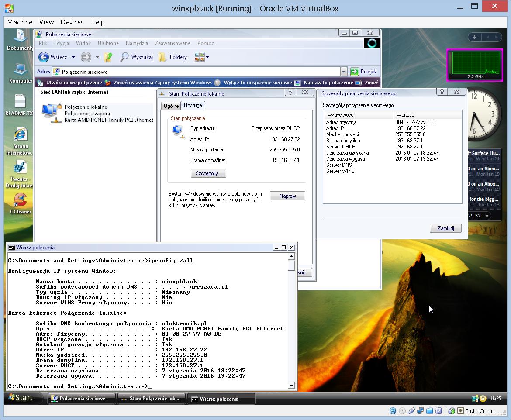
Task: Click the CPU meter gadget
Action: tap(474, 65)
